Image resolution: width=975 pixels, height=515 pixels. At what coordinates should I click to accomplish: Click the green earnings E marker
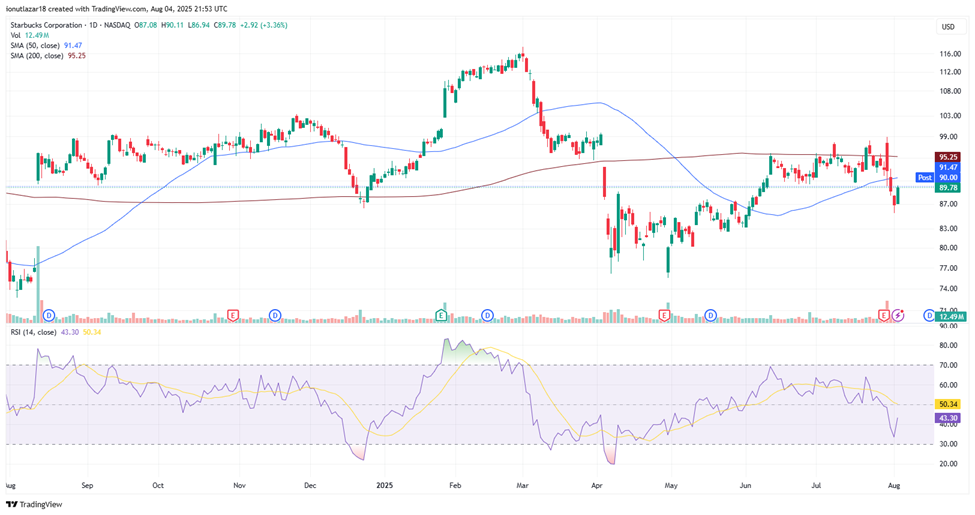point(441,315)
